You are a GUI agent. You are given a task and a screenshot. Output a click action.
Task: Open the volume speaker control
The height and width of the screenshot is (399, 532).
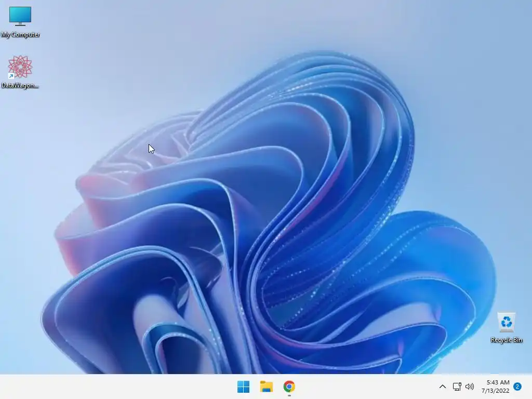(x=470, y=387)
